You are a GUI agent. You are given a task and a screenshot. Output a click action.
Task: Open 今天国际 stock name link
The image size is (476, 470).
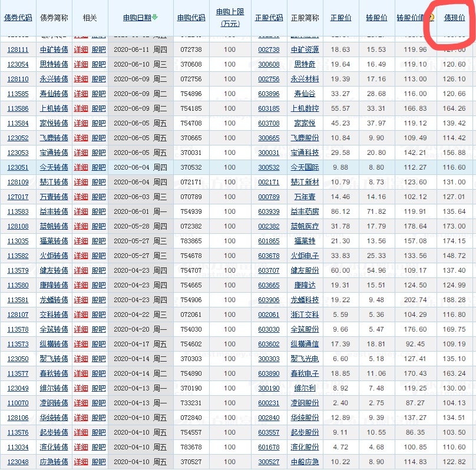305,167
